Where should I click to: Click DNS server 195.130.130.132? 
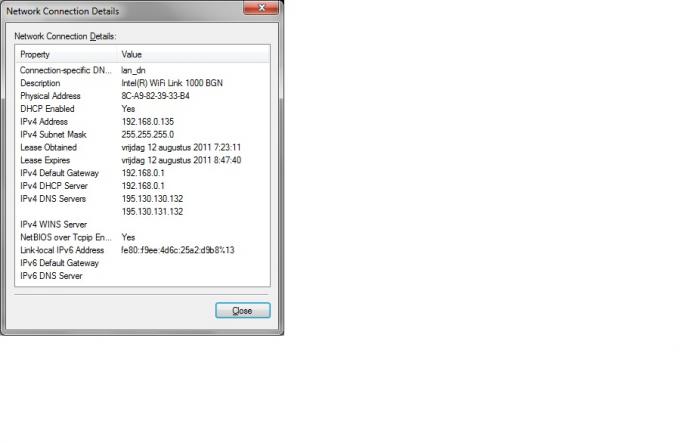[152, 199]
